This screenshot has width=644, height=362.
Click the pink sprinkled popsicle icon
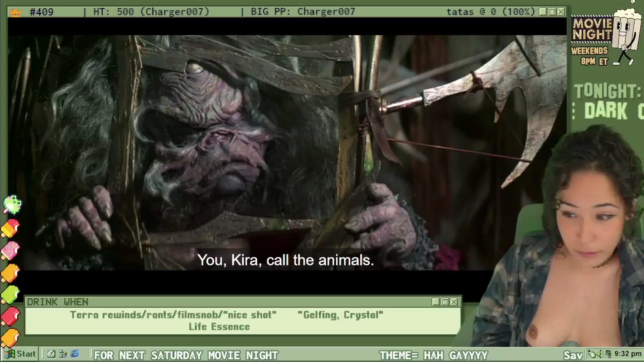(x=10, y=251)
